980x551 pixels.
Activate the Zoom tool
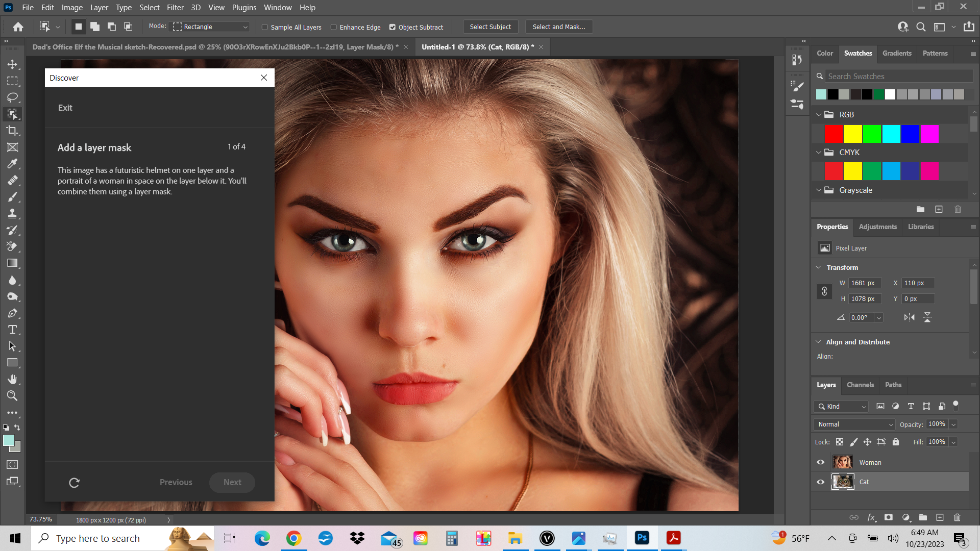pos(13,396)
